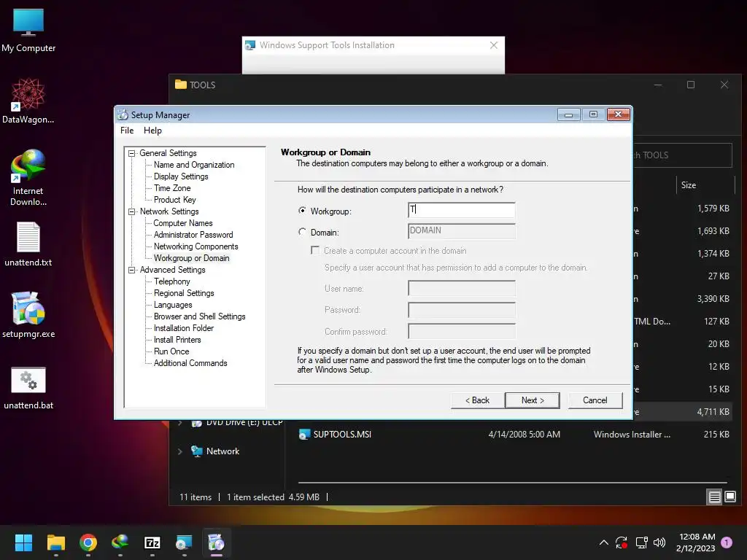The height and width of the screenshot is (560, 747).
Task: Expand the Network node in TOOLS sidebar
Action: click(180, 451)
